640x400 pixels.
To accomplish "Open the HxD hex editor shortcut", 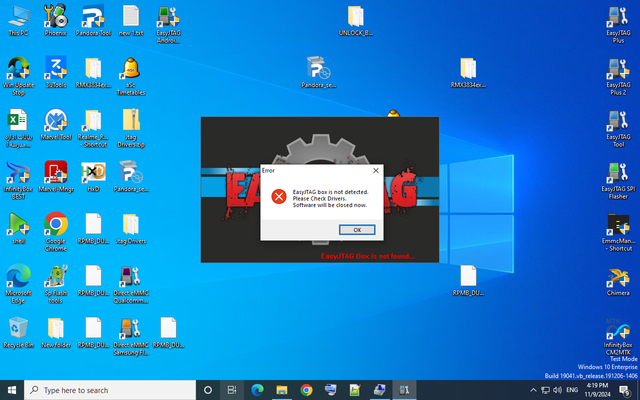I will 93,176.
